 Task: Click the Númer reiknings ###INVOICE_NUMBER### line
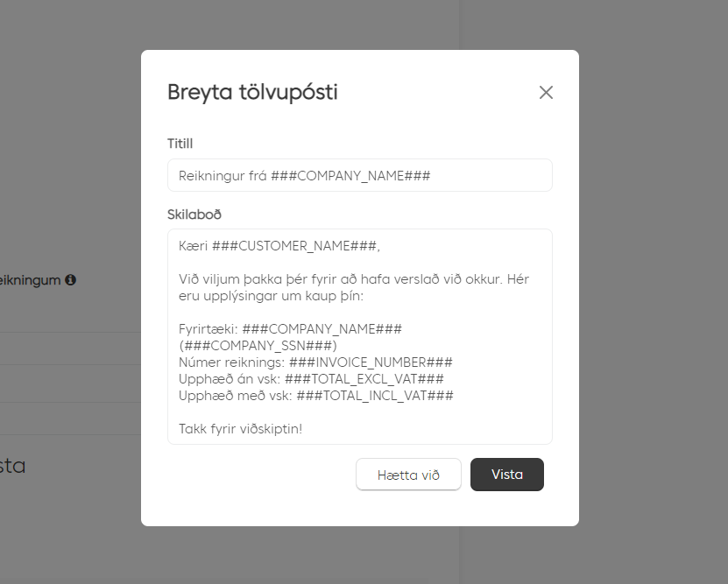[315, 362]
